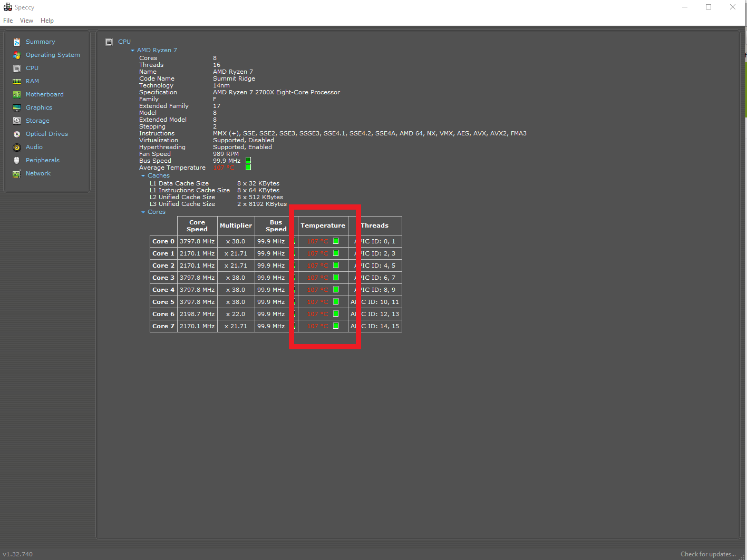Select the Network sidebar icon

click(17, 173)
